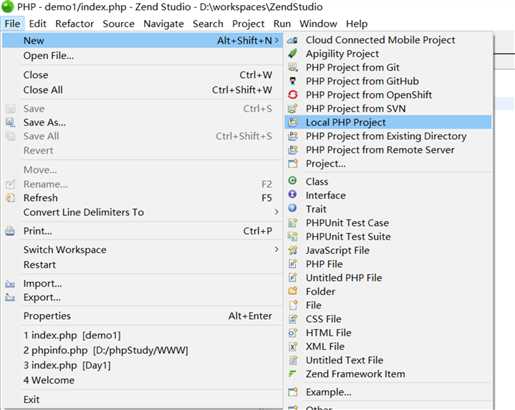Click the Export icon in File menu
Viewport: 515px width, 410px height.
coord(10,297)
